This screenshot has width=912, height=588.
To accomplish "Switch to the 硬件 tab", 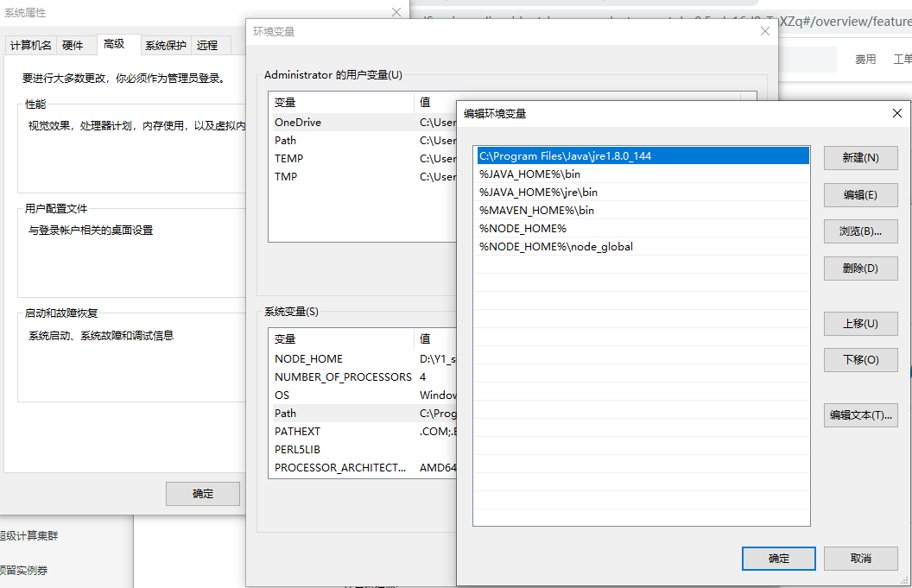I will 71,45.
